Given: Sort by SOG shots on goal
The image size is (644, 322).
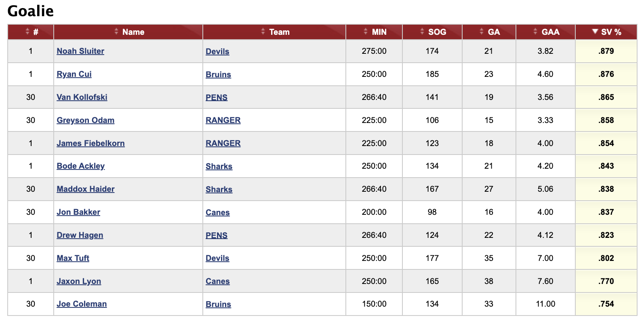Looking at the screenshot, I should tap(432, 32).
